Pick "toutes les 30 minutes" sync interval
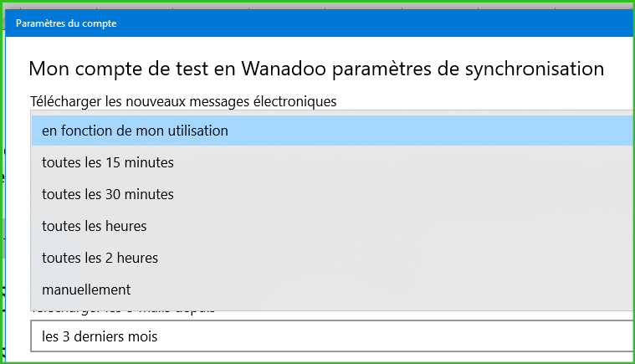This screenshot has height=364, width=635. (108, 194)
